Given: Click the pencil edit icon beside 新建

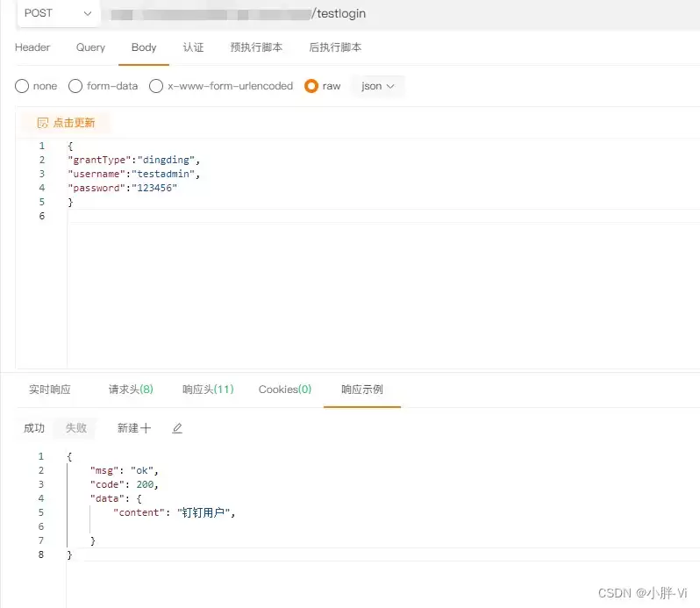Looking at the screenshot, I should (177, 428).
